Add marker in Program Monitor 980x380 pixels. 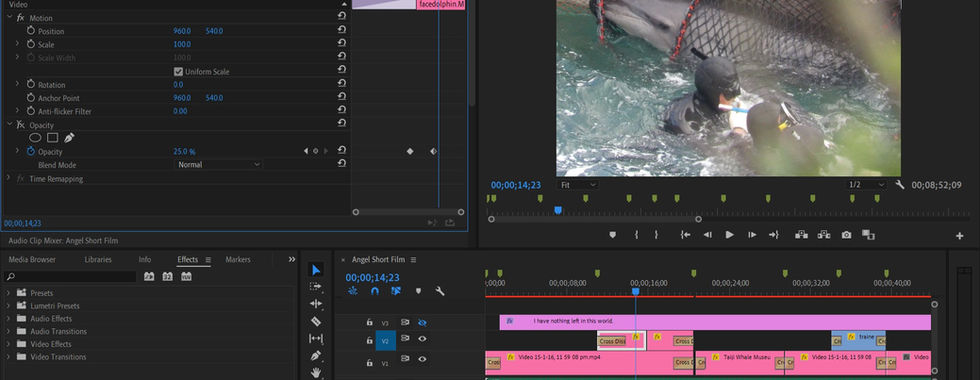tap(612, 235)
